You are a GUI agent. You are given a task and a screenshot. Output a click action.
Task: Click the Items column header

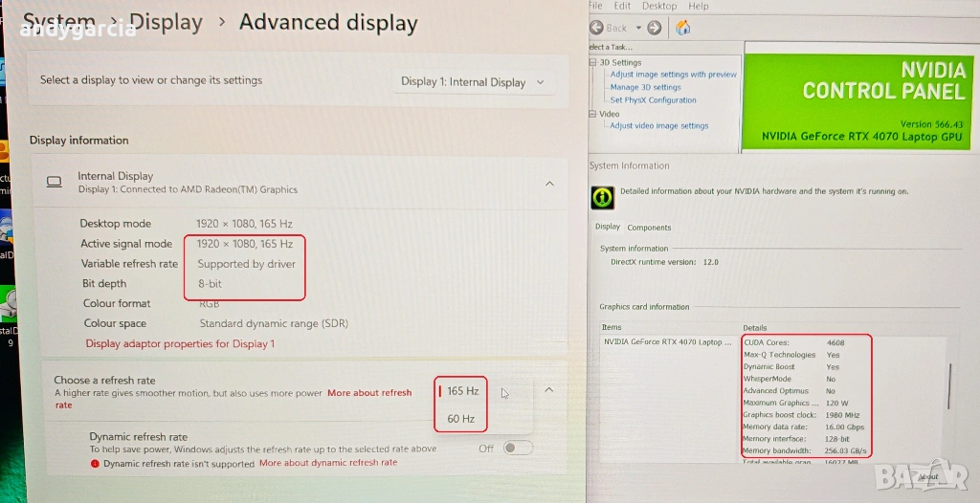pos(612,327)
